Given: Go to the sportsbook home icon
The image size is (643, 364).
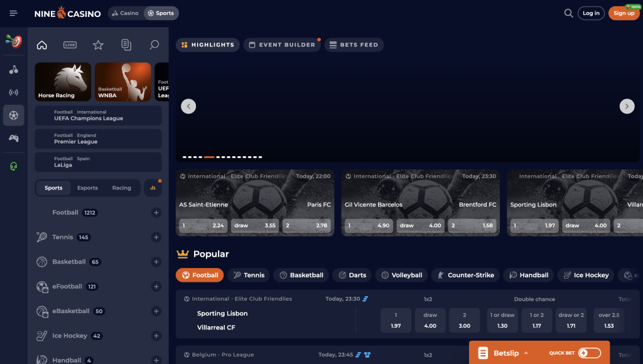Looking at the screenshot, I should pyautogui.click(x=42, y=45).
